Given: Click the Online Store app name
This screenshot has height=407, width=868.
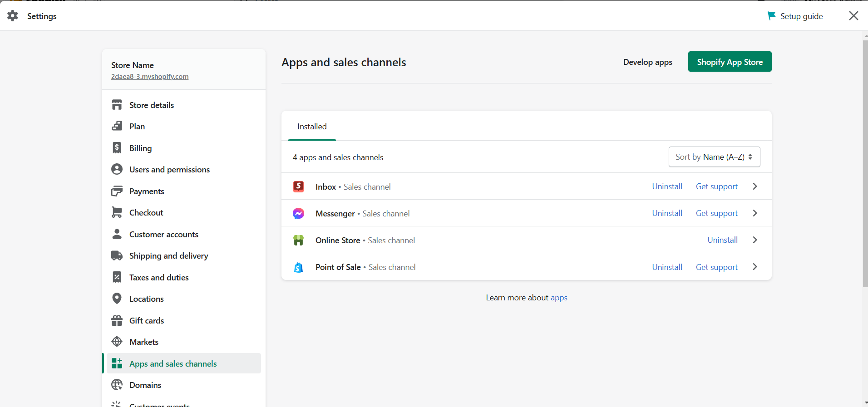Looking at the screenshot, I should pos(338,240).
